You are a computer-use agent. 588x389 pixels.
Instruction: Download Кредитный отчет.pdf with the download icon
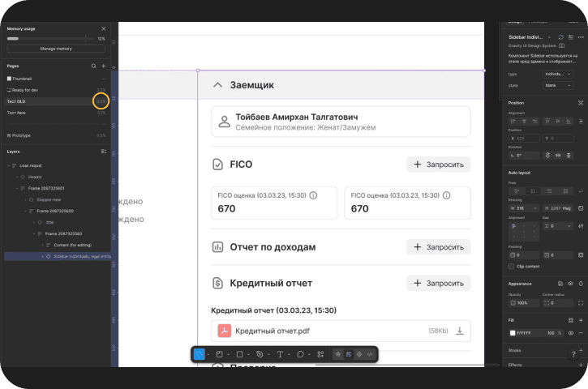pyautogui.click(x=460, y=331)
